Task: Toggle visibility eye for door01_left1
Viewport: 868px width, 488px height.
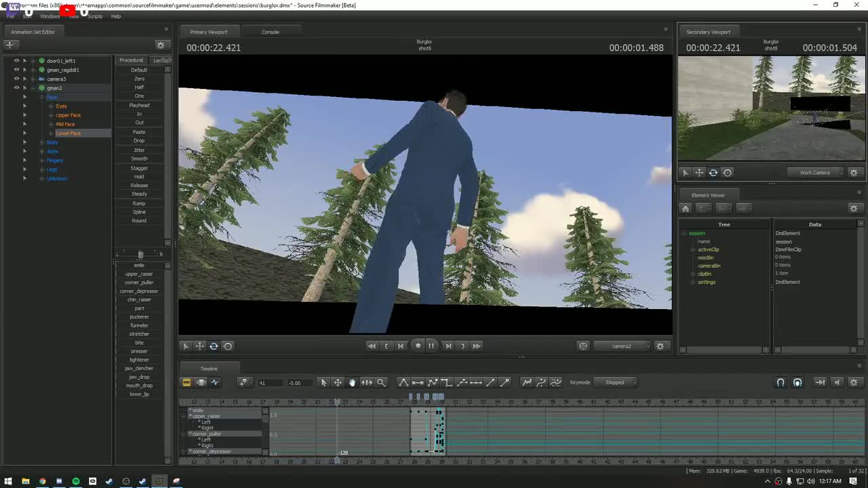Action: coord(16,60)
